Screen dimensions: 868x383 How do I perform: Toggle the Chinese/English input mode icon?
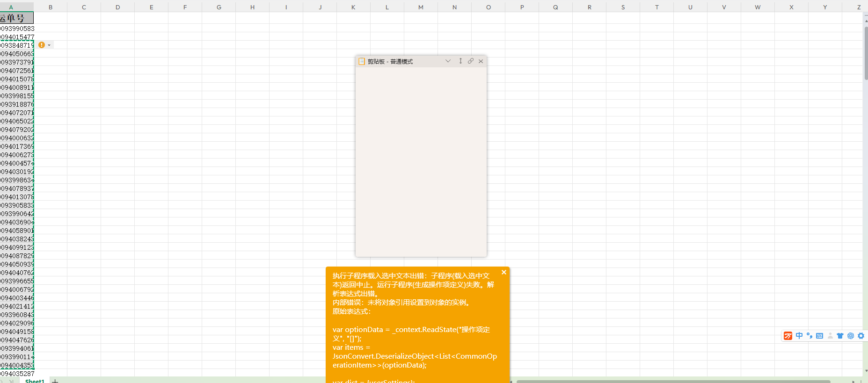coord(799,336)
